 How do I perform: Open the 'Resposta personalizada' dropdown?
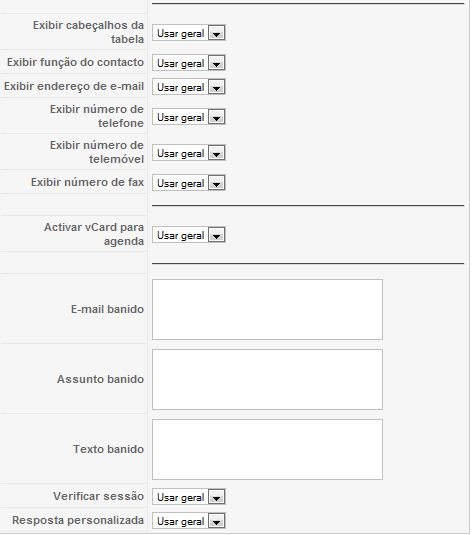tap(188, 521)
